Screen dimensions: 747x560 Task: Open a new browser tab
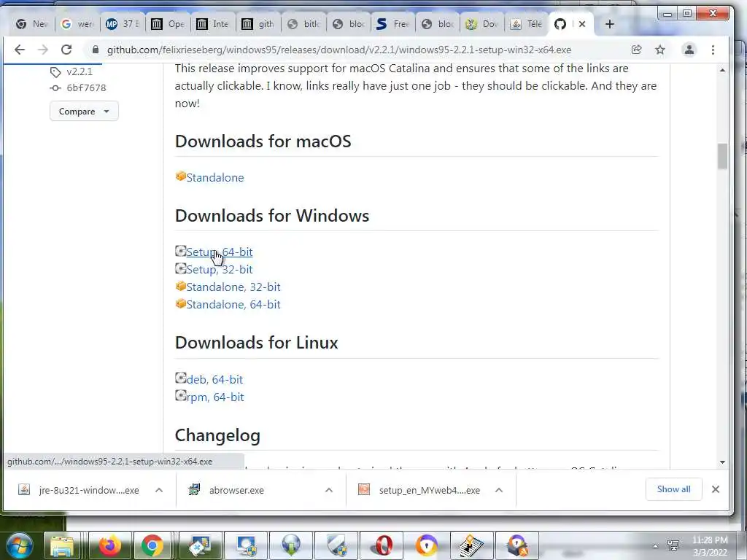pyautogui.click(x=609, y=24)
